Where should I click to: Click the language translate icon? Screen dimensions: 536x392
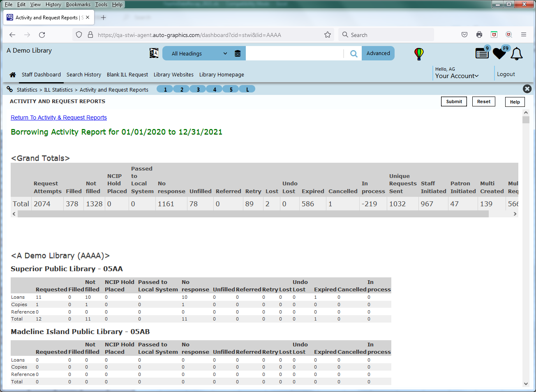pos(154,53)
